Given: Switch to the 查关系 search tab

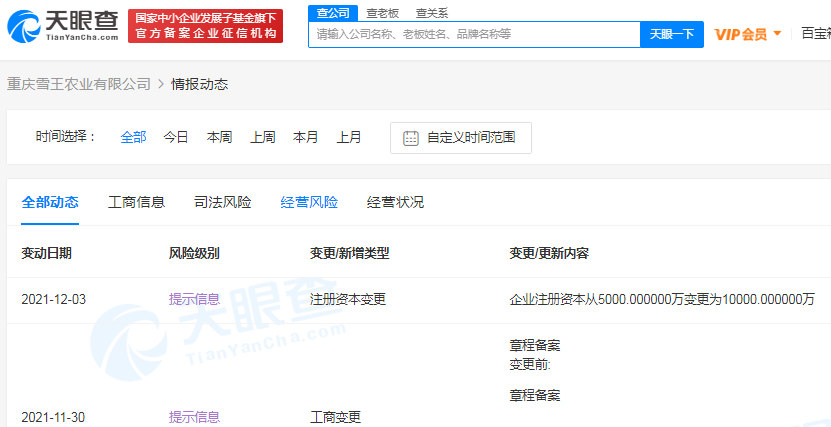Looking at the screenshot, I should point(432,12).
